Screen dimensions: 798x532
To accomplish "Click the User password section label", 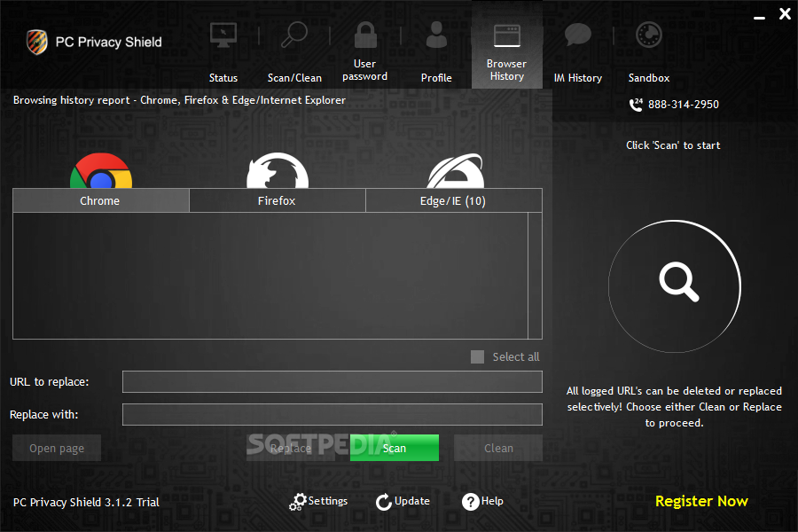I will [x=365, y=70].
